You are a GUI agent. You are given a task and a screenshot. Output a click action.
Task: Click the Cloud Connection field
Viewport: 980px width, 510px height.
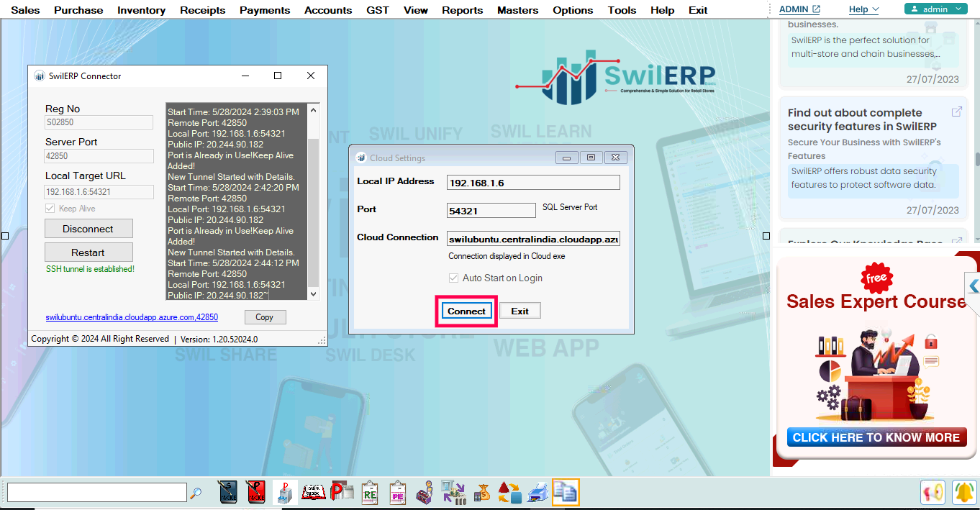[533, 239]
